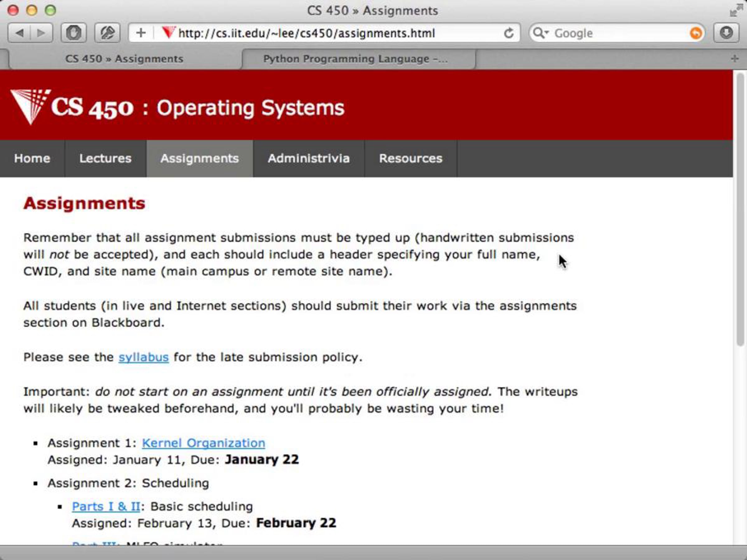Image resolution: width=747 pixels, height=560 pixels.
Task: Open the Parts I & II link
Action: pyautogui.click(x=106, y=506)
